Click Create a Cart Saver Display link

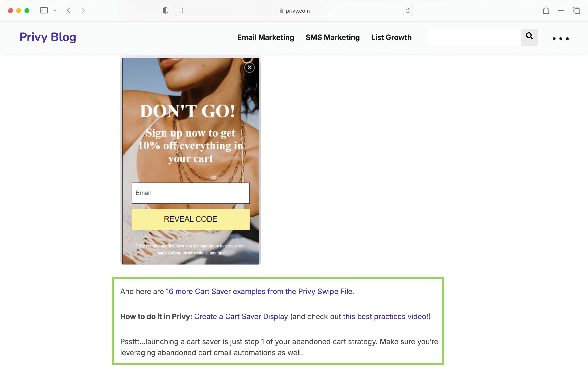(241, 316)
